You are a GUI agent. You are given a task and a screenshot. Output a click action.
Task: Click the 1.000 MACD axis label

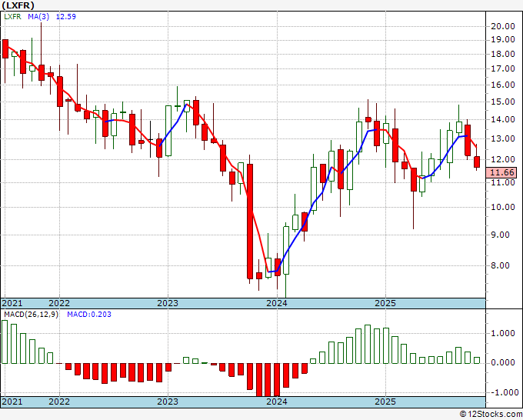point(504,333)
